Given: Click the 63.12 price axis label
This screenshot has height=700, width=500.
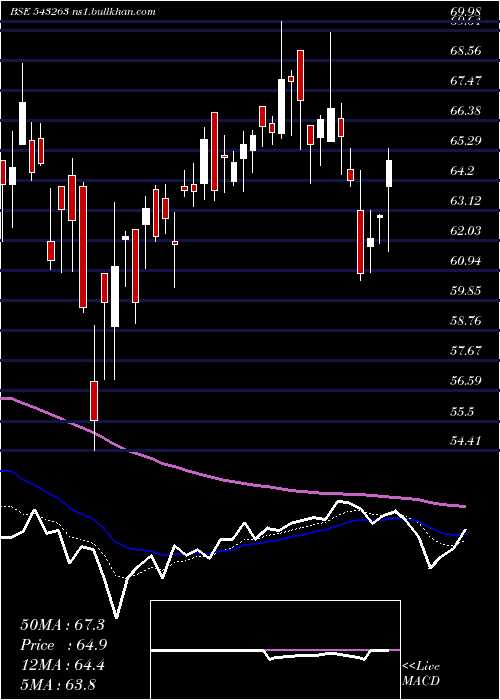Looking at the screenshot, I should tap(466, 201).
